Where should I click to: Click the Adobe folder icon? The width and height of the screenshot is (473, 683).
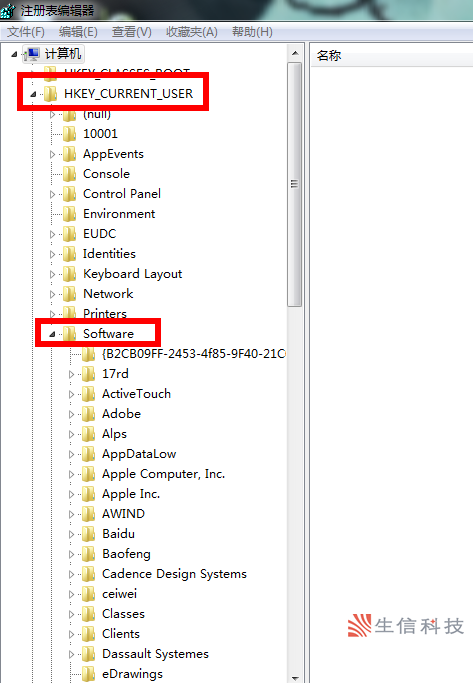88,414
